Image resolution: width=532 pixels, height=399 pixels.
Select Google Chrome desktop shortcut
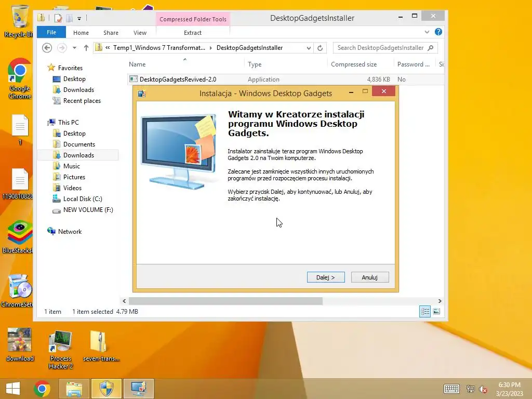point(20,79)
